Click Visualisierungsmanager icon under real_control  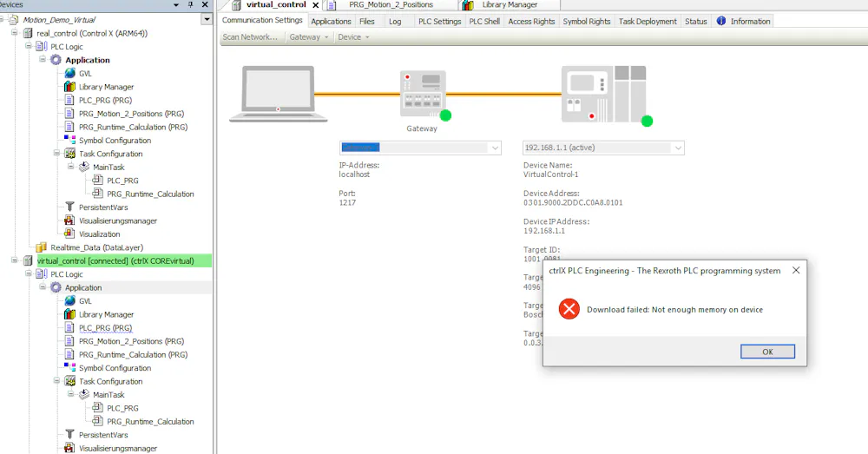69,220
